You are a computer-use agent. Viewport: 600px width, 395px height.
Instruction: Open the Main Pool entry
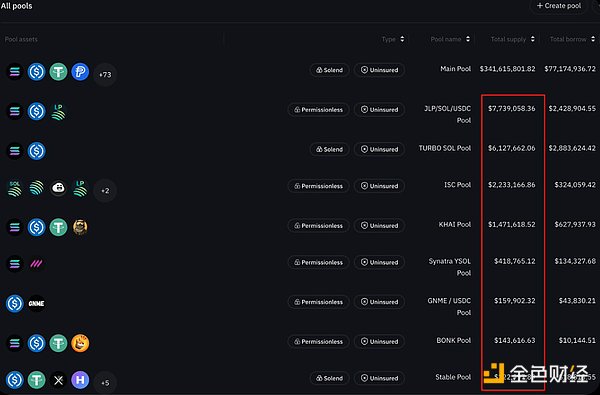(x=455, y=69)
